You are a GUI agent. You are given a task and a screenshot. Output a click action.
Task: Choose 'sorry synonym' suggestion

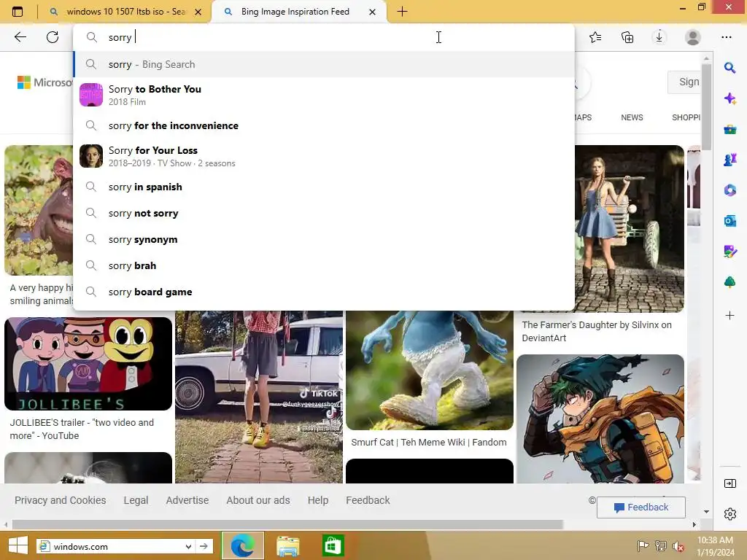(x=324, y=239)
